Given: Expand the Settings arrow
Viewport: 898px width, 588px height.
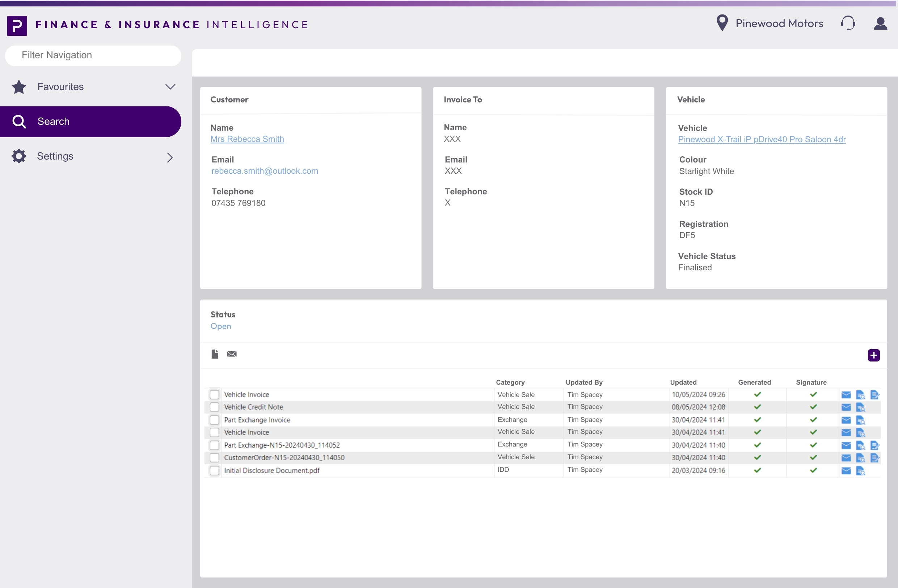Looking at the screenshot, I should (170, 157).
